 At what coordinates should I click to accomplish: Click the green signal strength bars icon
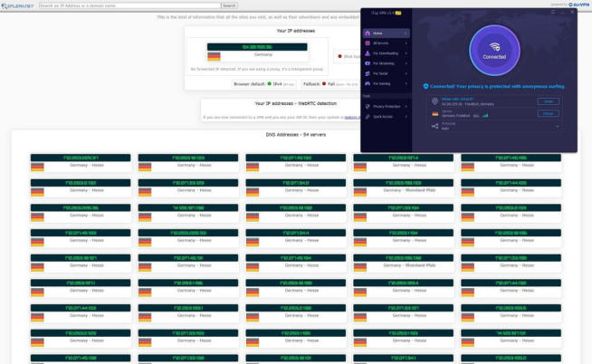[x=485, y=116]
